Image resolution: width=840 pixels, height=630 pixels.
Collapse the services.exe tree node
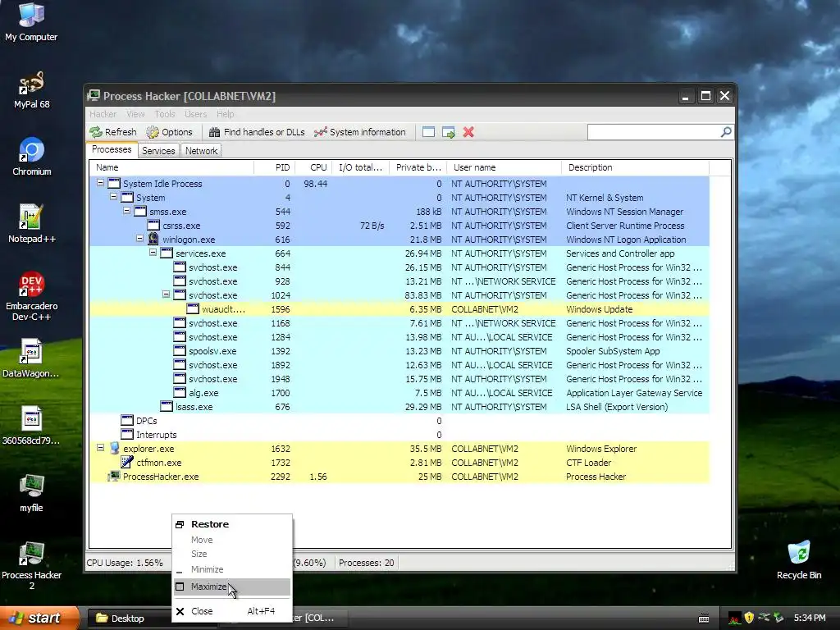153,253
